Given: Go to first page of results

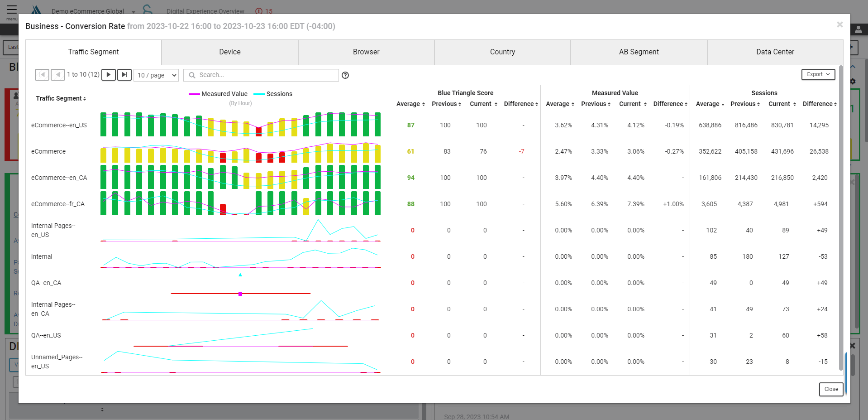Looking at the screenshot, I should tap(42, 75).
